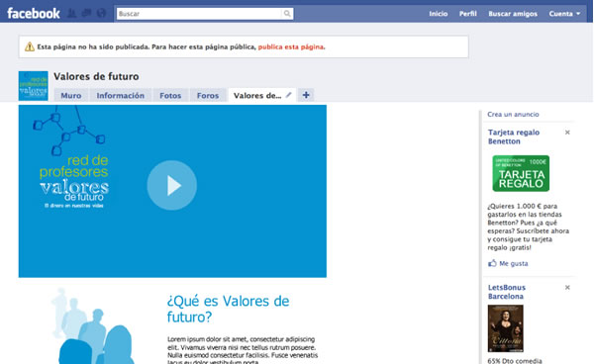Select the Fotos tab
This screenshot has width=594, height=364.
click(170, 95)
